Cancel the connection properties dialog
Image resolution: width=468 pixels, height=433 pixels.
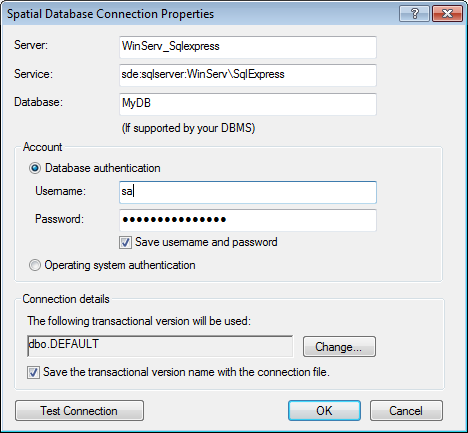pos(406,411)
